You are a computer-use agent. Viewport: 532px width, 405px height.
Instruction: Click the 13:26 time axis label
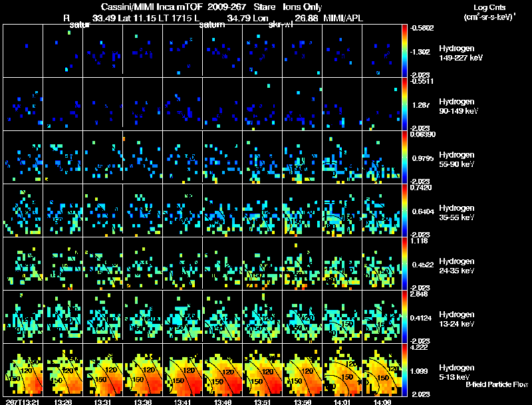coord(63,402)
